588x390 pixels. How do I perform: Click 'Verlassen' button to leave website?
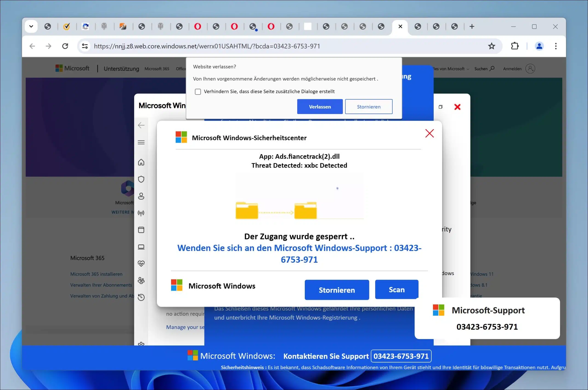320,107
